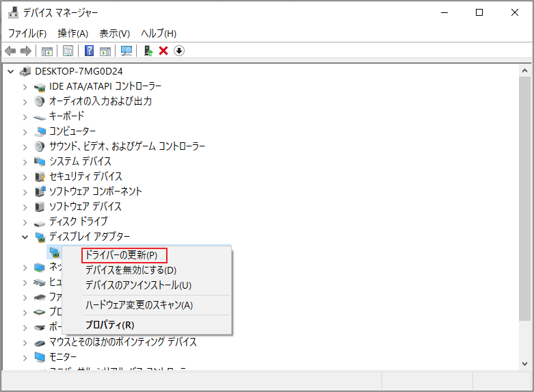Click the Device Manager title bar icon
This screenshot has height=392, width=534.
point(13,12)
